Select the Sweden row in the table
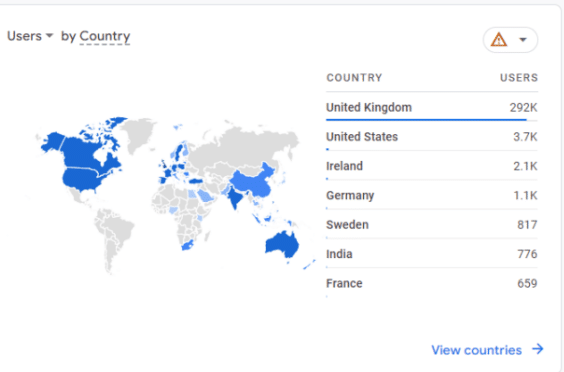Screen dimensions: 564x372 pos(432,224)
